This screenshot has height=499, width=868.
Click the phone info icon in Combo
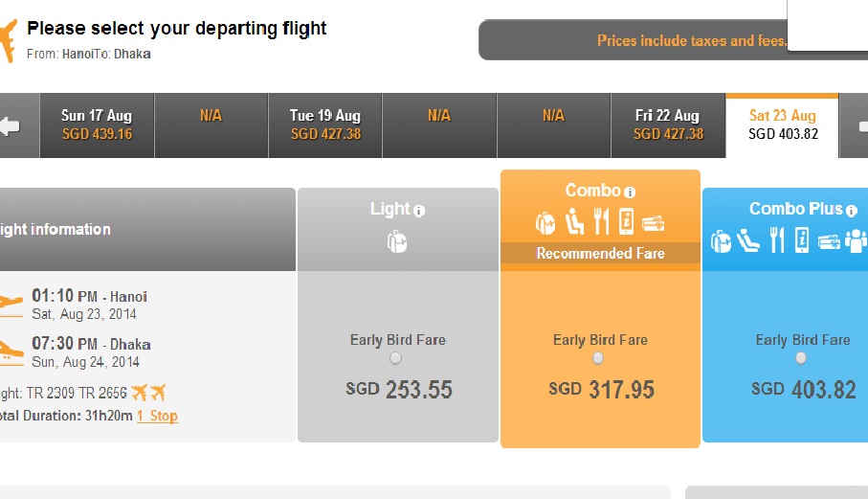[626, 221]
